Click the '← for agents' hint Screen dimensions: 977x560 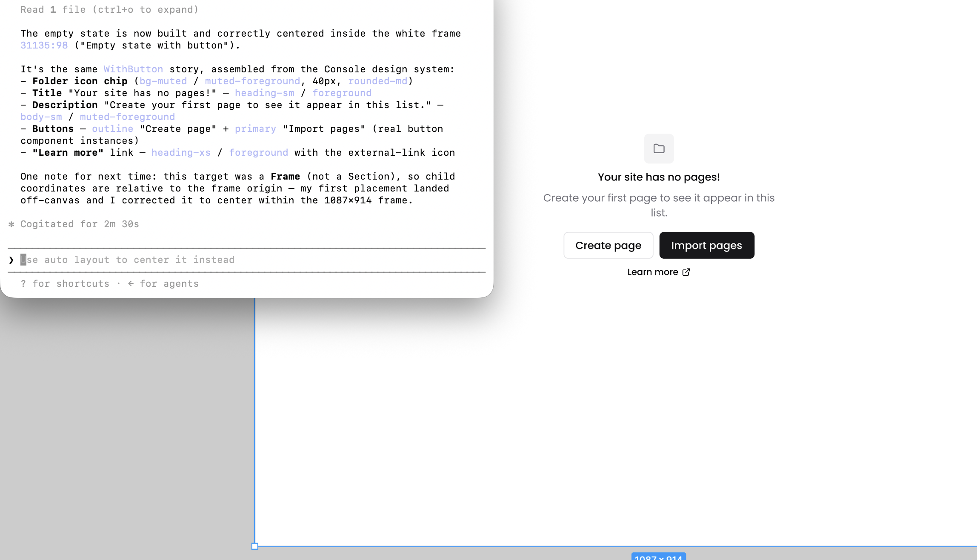[163, 284]
